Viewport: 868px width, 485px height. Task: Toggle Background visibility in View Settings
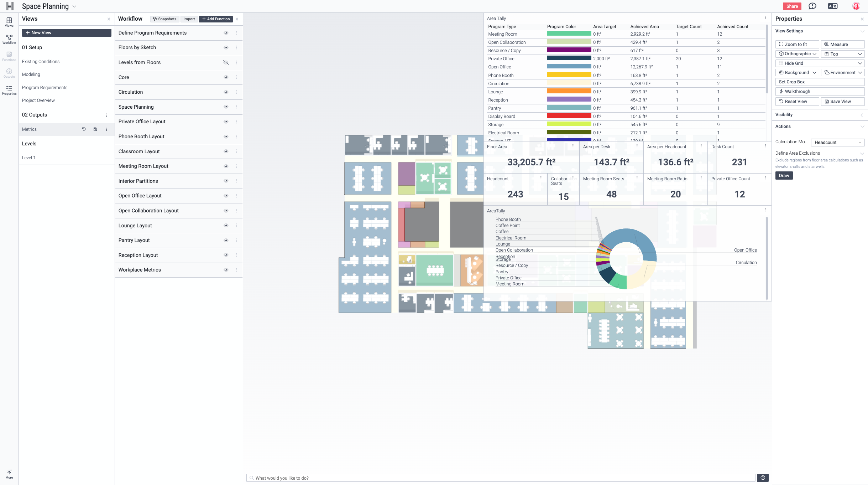coord(781,72)
